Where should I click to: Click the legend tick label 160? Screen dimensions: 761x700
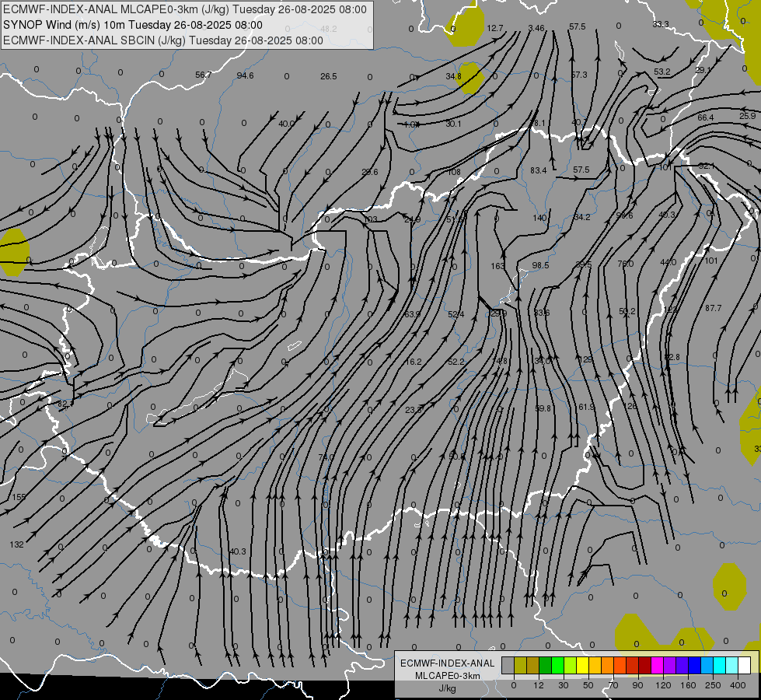(x=688, y=685)
